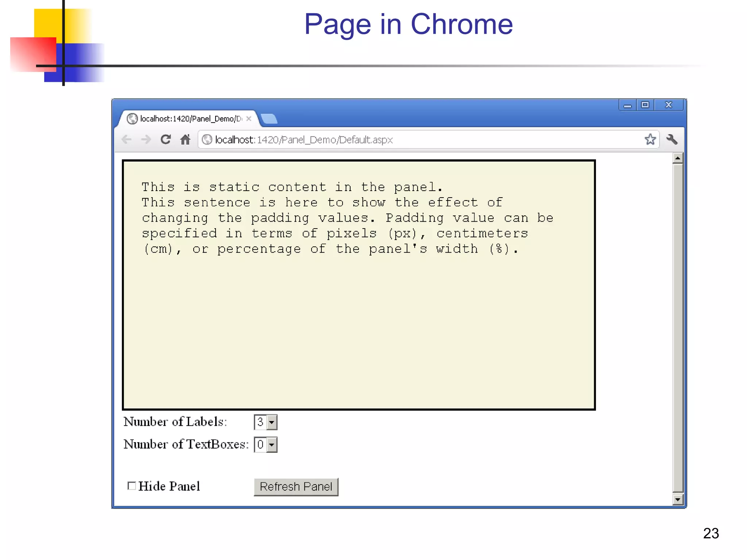This screenshot has height=560, width=747.
Task: Click the 'Page in Chrome' slide title
Action: click(x=409, y=24)
